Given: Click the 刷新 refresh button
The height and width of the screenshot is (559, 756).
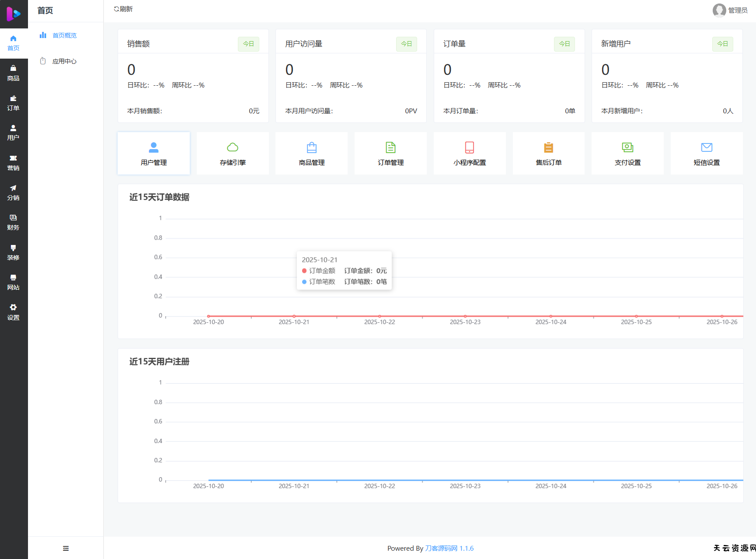Looking at the screenshot, I should pyautogui.click(x=123, y=9).
